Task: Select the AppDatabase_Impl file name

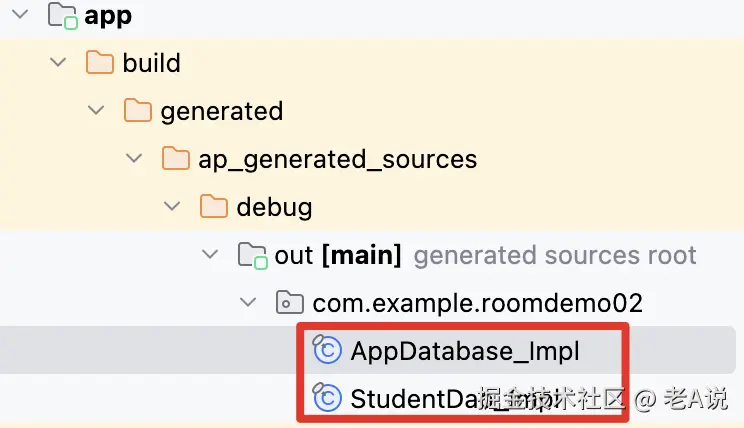Action: (464, 351)
